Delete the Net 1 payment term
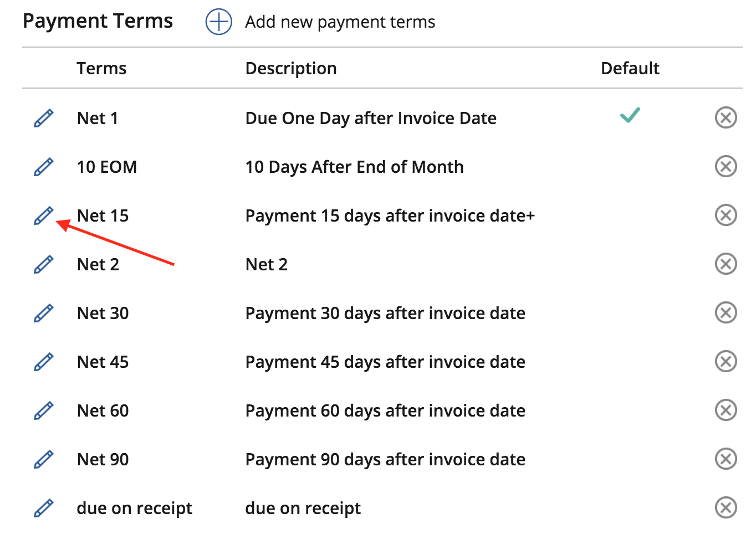Viewport: 756px width, 534px height. (726, 117)
